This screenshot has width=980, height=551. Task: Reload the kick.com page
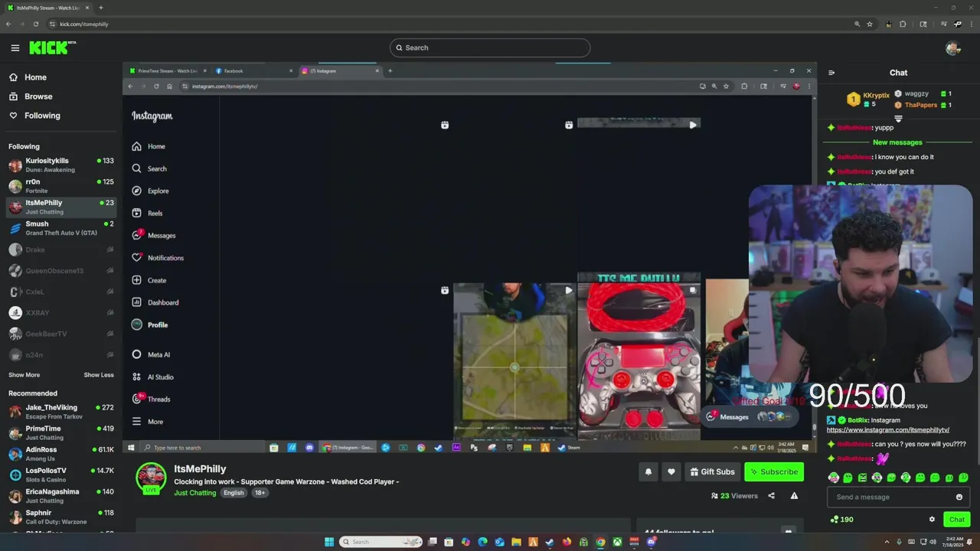35,24
